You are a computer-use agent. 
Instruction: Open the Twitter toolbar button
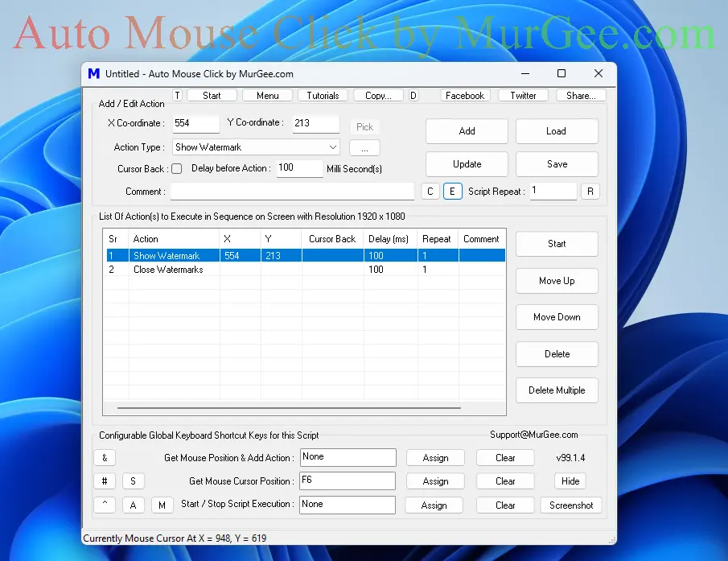[523, 96]
